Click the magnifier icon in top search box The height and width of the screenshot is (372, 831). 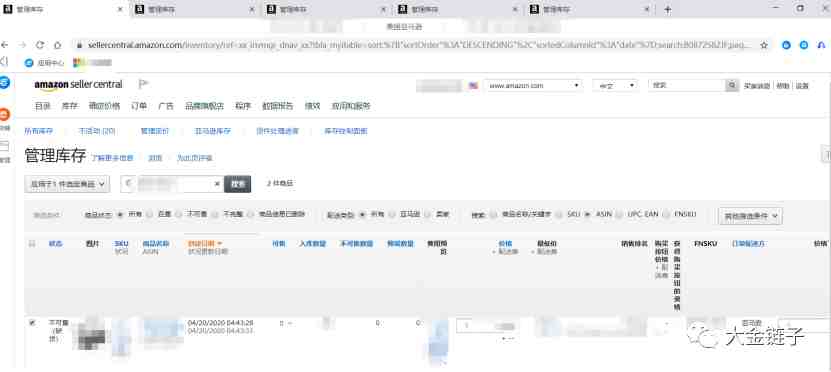[x=732, y=85]
